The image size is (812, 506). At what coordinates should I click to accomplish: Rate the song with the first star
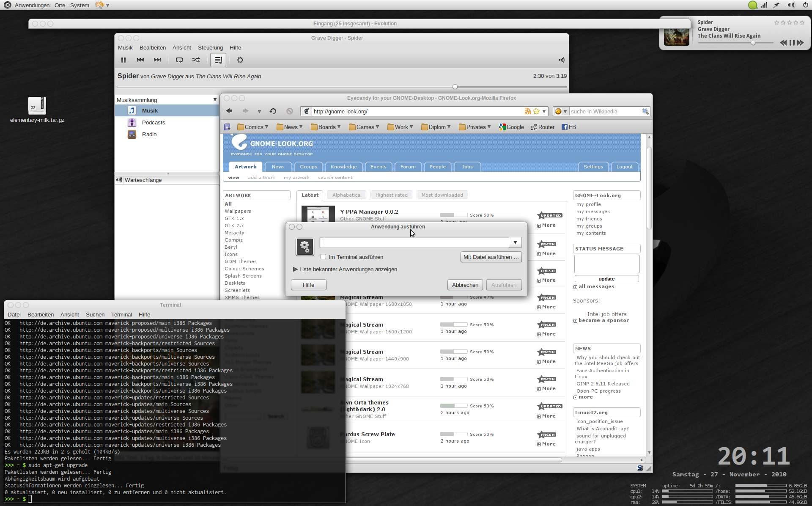[776, 22]
